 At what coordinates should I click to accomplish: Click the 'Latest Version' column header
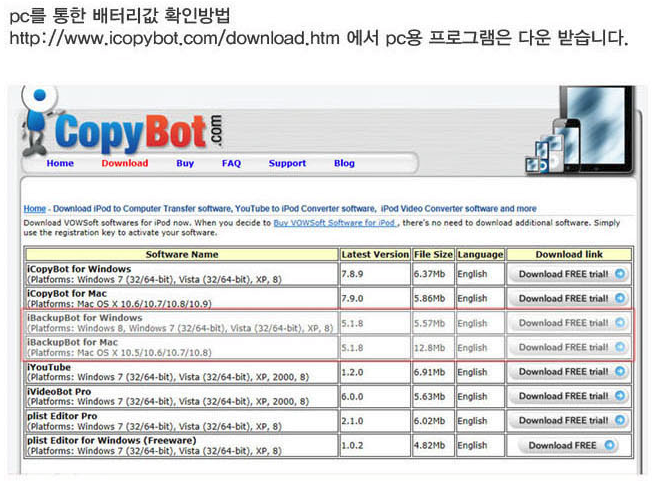click(375, 254)
